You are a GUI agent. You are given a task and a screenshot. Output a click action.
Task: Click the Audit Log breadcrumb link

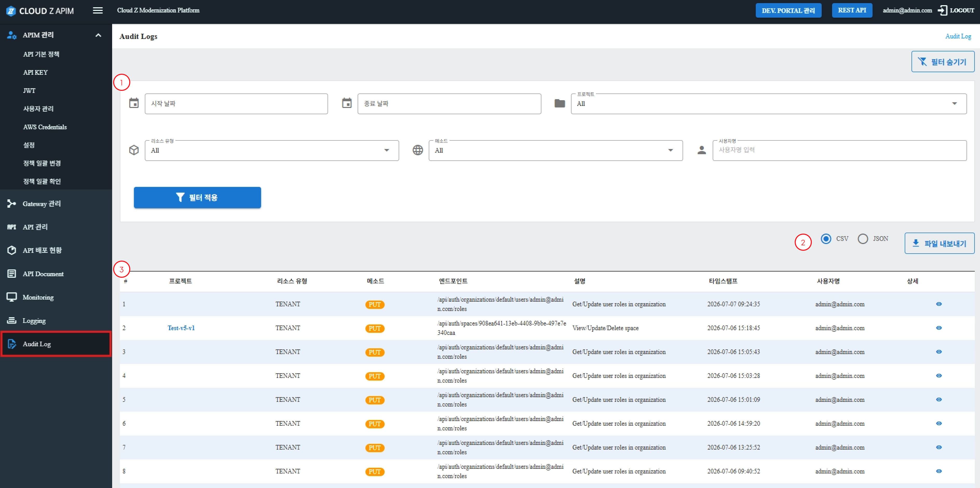(x=958, y=36)
